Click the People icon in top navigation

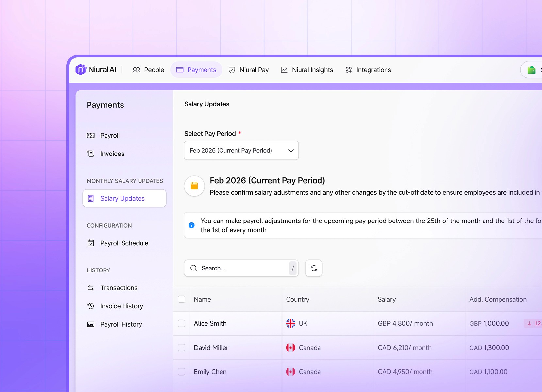136,70
